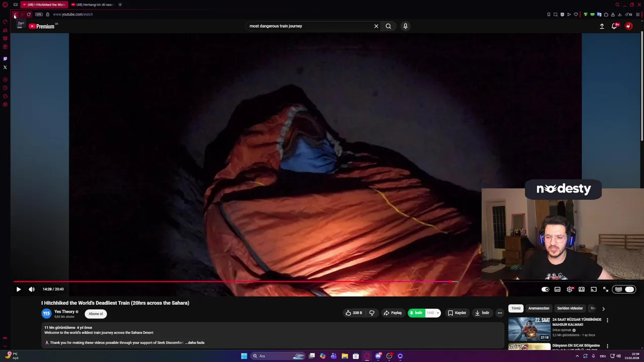Image resolution: width=644 pixels, height=362 pixels.
Task: Toggle the autoplay switch in player
Action: [x=545, y=289]
